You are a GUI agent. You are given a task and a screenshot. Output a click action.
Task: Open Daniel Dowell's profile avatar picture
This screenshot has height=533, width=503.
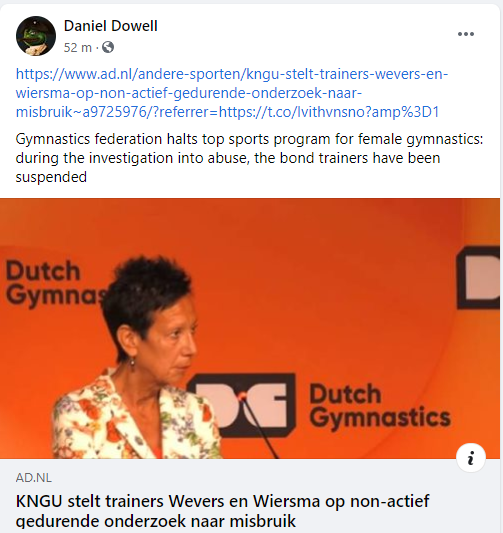tap(36, 36)
